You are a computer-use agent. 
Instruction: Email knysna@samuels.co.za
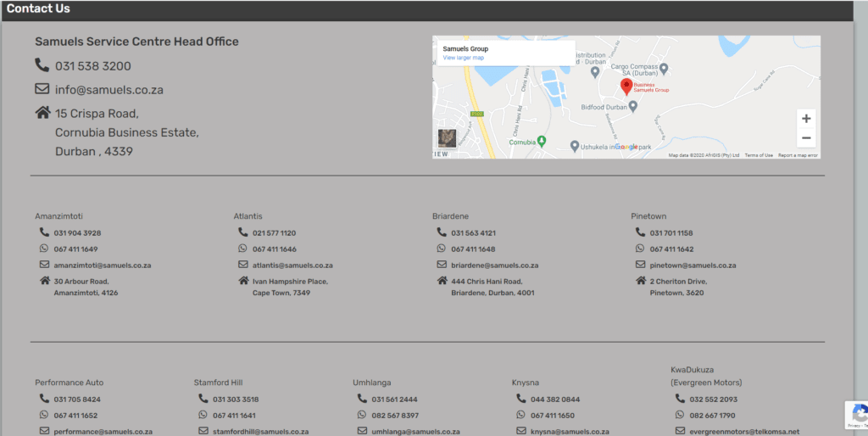coord(570,432)
